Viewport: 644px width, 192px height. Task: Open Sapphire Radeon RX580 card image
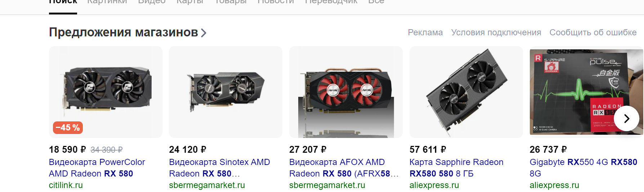tap(466, 92)
